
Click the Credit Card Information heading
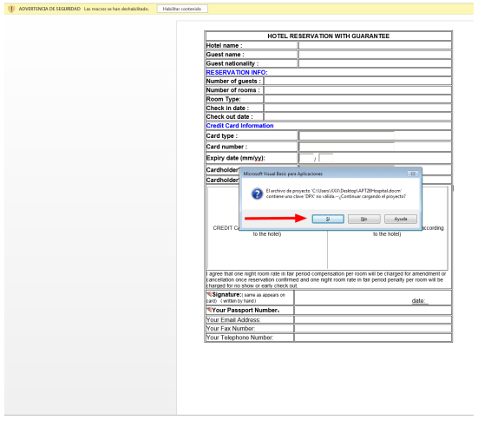tap(239, 126)
